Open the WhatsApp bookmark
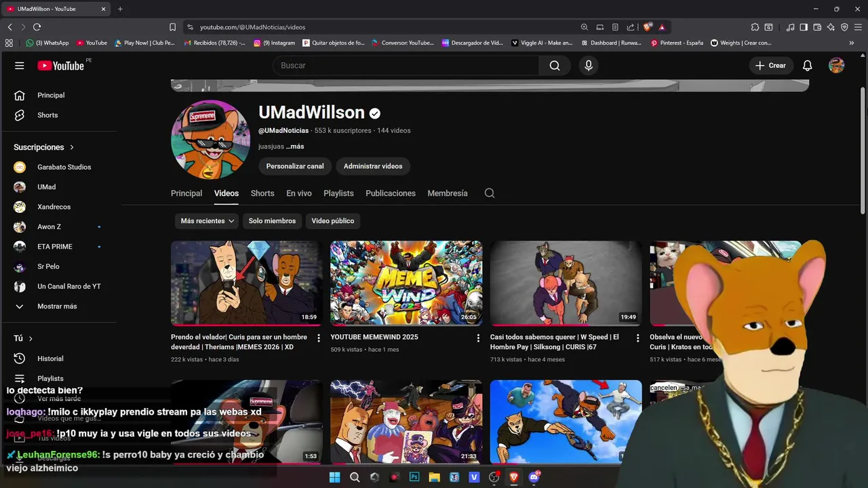 [x=47, y=43]
